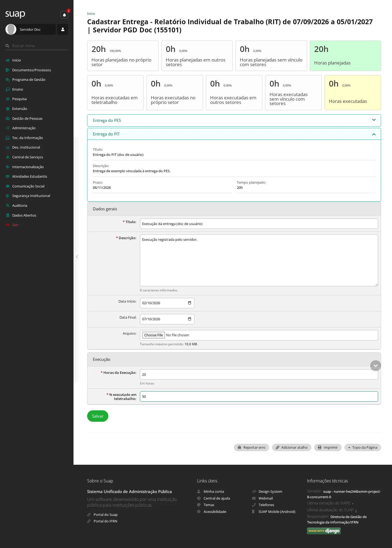392x548 pixels.
Task: Open the Design System link
Action: coord(270,491)
